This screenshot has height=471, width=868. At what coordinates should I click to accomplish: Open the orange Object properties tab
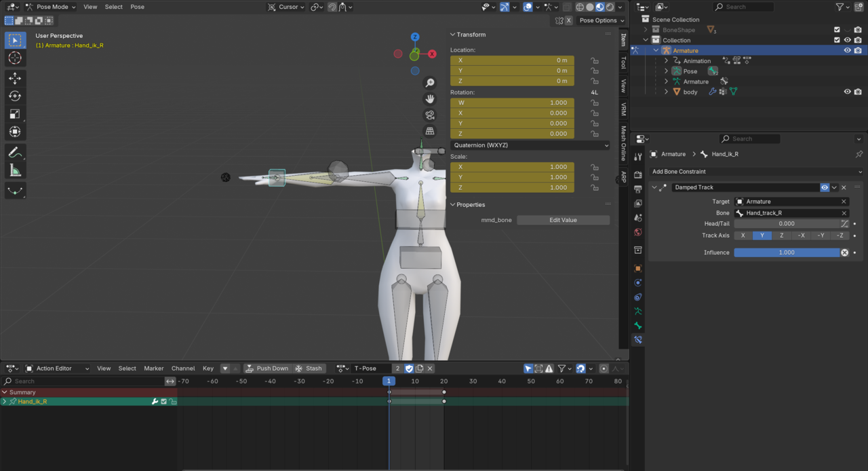click(638, 269)
